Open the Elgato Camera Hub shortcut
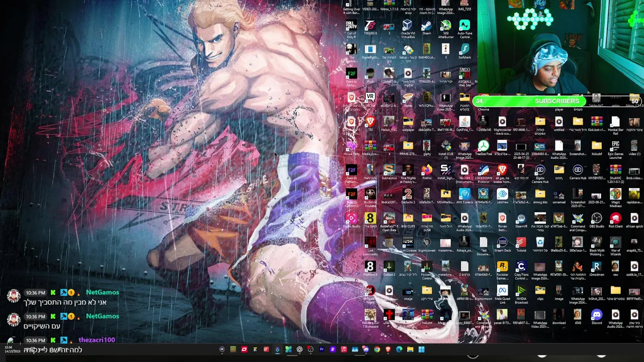Screen dimensions: 644x362 [x=540, y=173]
